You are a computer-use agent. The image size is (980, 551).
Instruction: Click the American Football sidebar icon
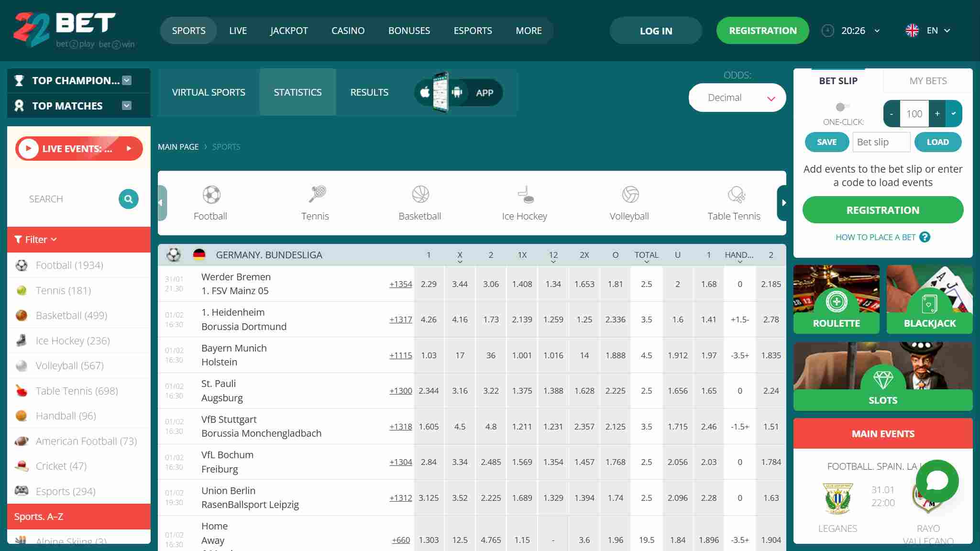[22, 441]
